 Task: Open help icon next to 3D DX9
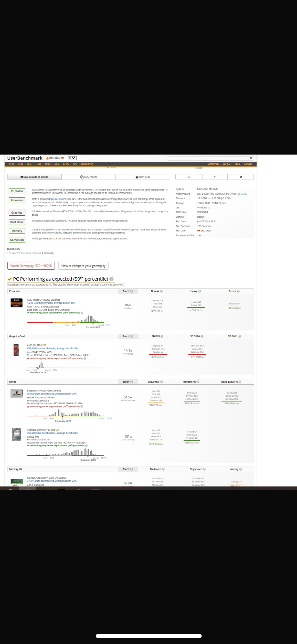click(x=162, y=336)
